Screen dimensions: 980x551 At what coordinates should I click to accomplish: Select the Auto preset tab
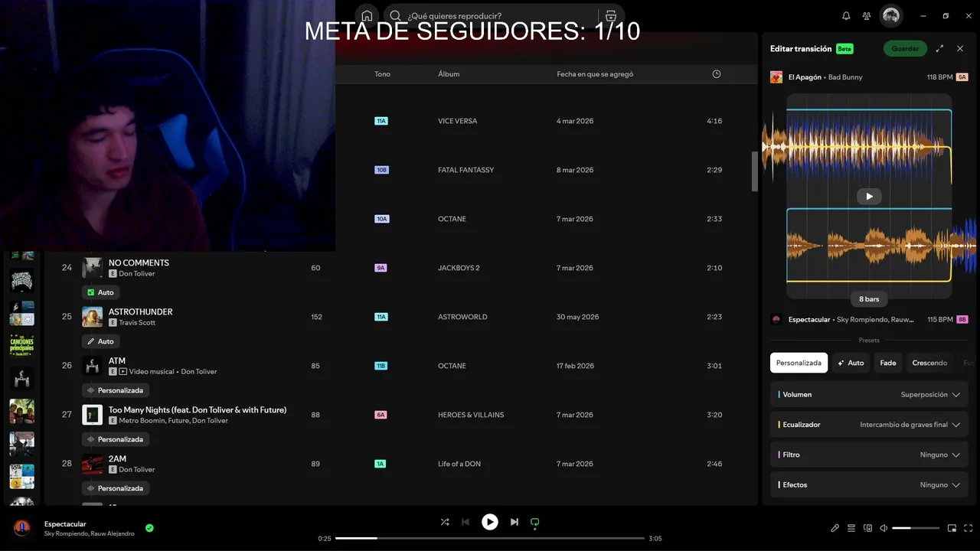(x=851, y=363)
